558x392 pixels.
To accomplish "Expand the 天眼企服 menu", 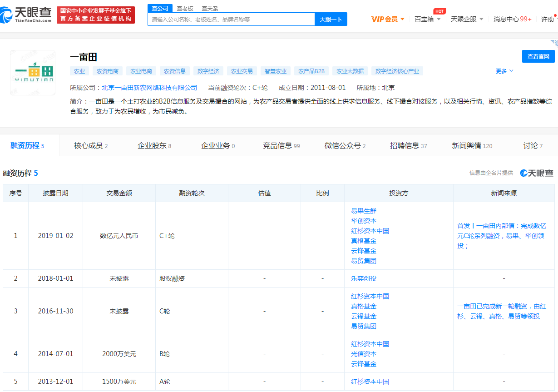I will (x=467, y=19).
